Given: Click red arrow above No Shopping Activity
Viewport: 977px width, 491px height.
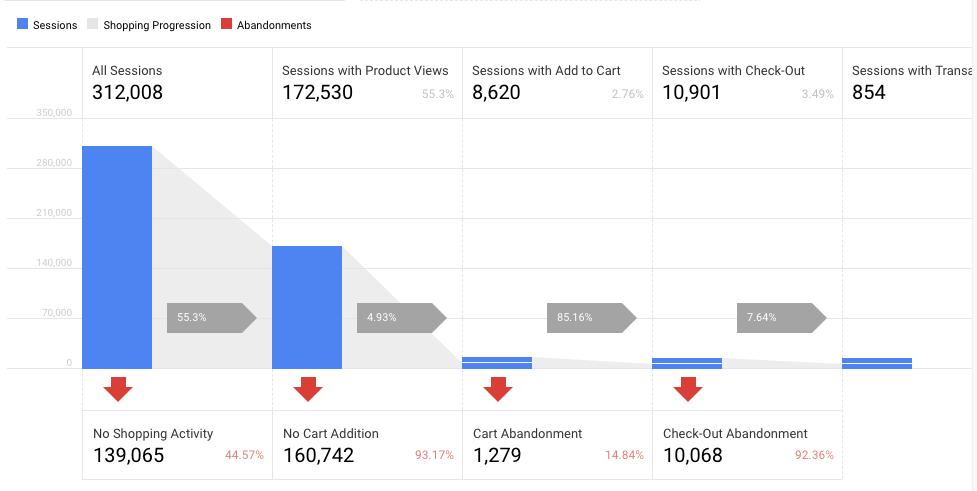Looking at the screenshot, I should [118, 389].
